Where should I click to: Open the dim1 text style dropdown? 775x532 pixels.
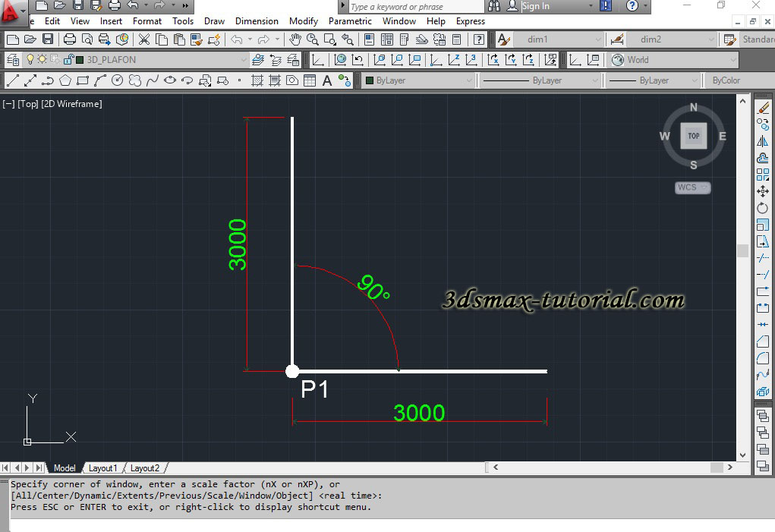click(x=597, y=39)
